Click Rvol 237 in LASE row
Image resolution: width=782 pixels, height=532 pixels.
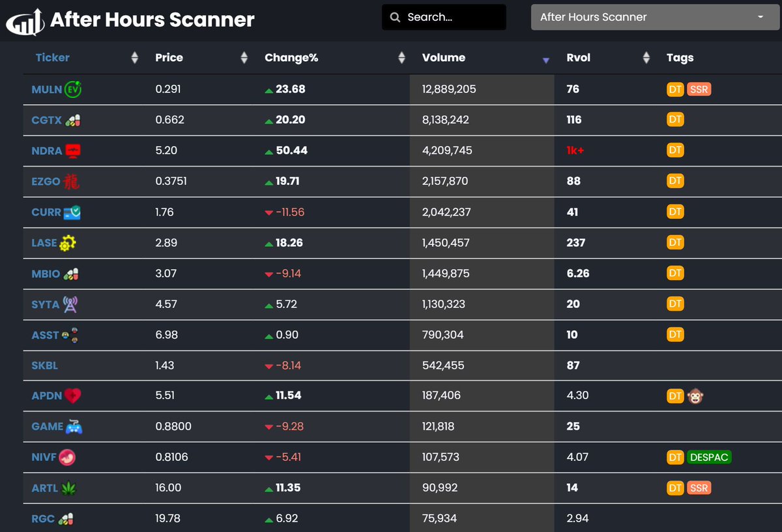click(576, 243)
